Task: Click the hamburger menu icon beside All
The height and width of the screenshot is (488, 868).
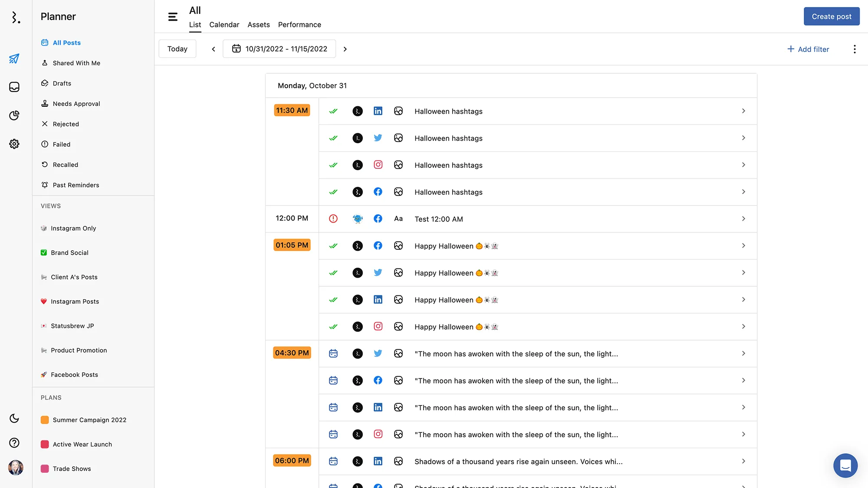Action: coord(173,17)
